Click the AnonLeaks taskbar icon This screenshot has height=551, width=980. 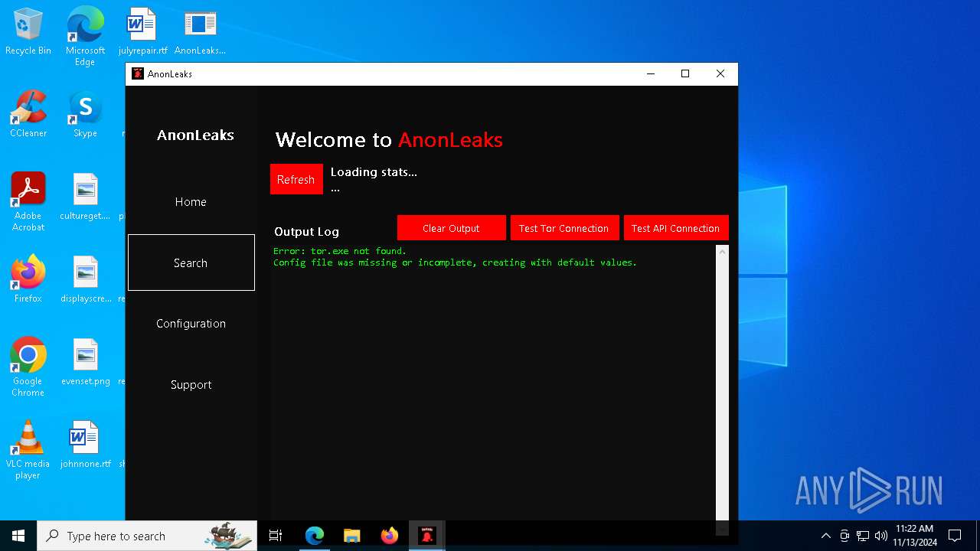point(426,536)
